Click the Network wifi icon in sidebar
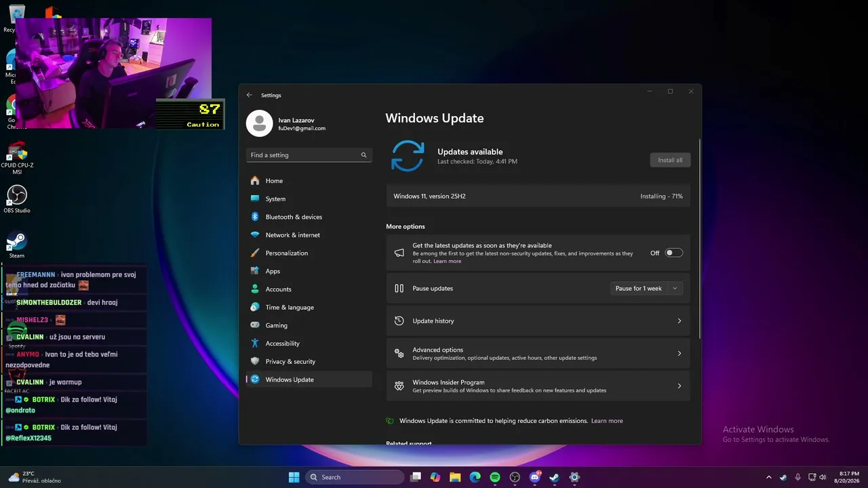 [255, 235]
